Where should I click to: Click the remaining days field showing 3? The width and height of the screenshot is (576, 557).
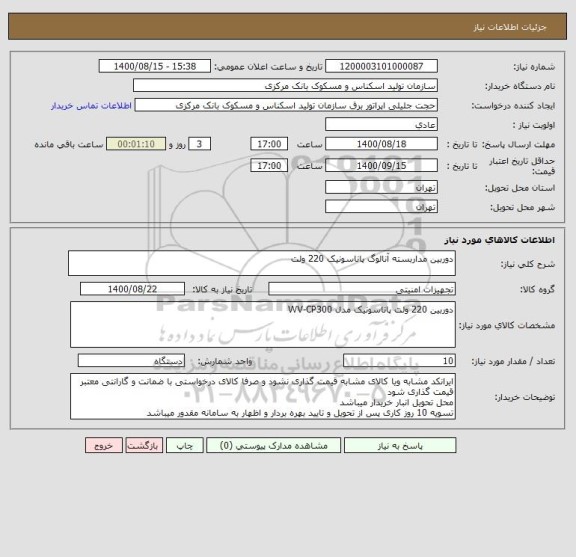[199, 144]
